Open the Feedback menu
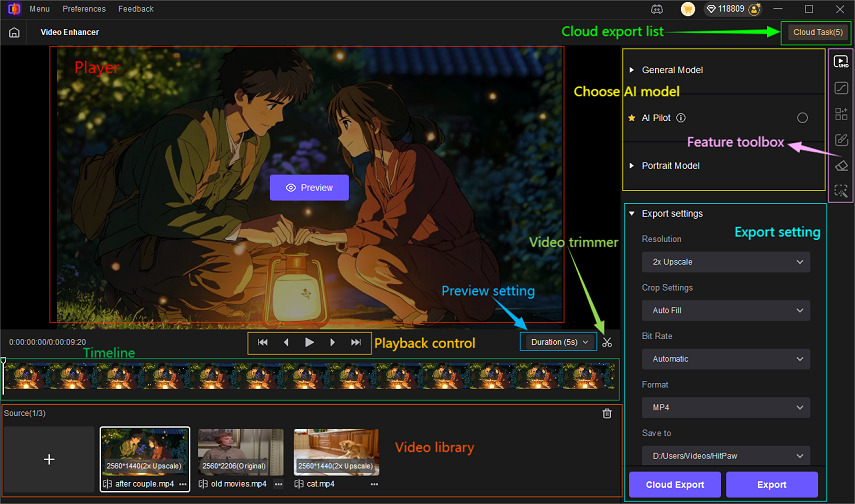The width and height of the screenshot is (855, 504). 136,9
